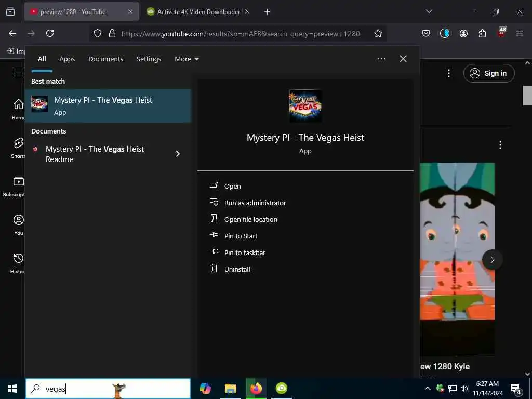This screenshot has width=532, height=399.
Task: Choose Run as administrator
Action: click(255, 203)
